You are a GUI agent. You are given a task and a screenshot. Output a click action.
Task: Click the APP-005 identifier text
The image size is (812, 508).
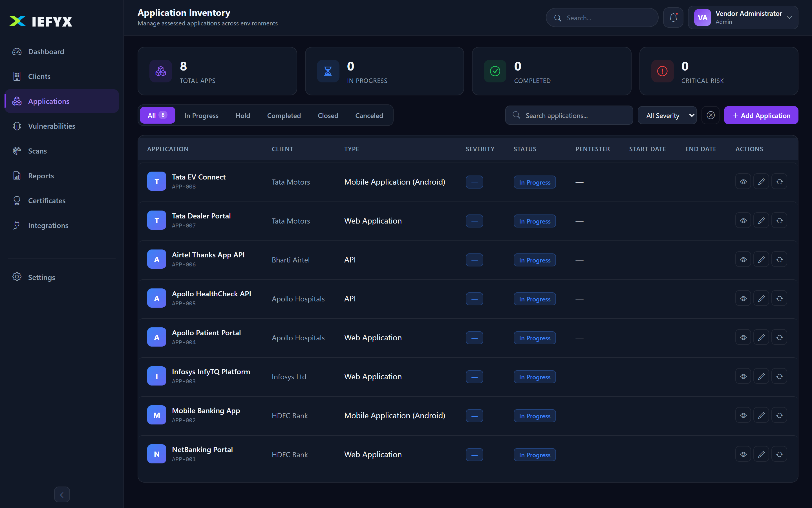pos(184,303)
